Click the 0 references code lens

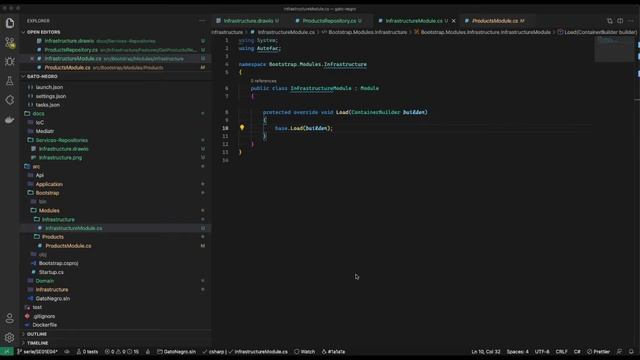(264, 81)
